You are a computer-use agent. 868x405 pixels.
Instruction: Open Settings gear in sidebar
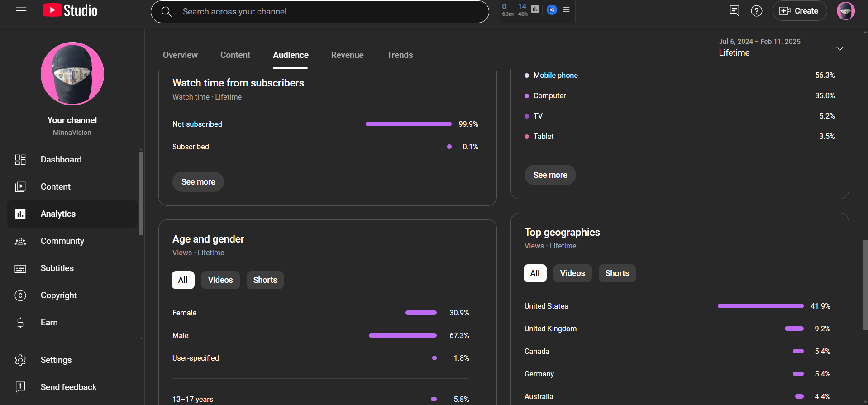[x=20, y=360]
